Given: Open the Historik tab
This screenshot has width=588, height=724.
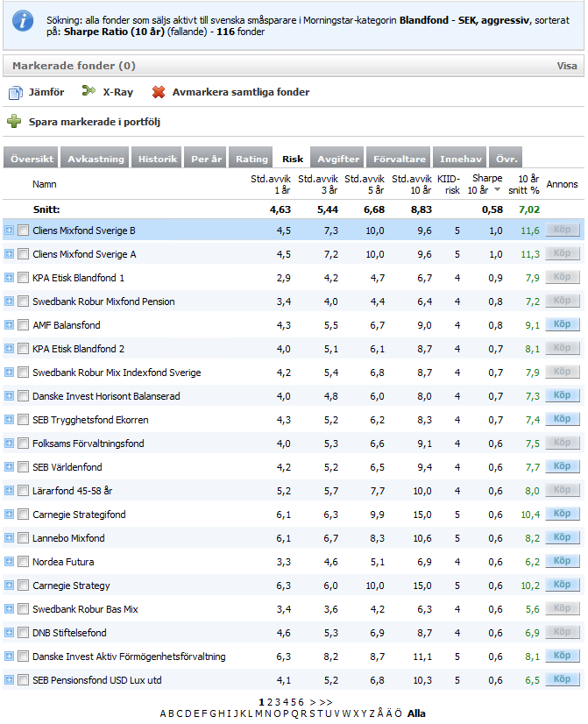Looking at the screenshot, I should click(157, 159).
